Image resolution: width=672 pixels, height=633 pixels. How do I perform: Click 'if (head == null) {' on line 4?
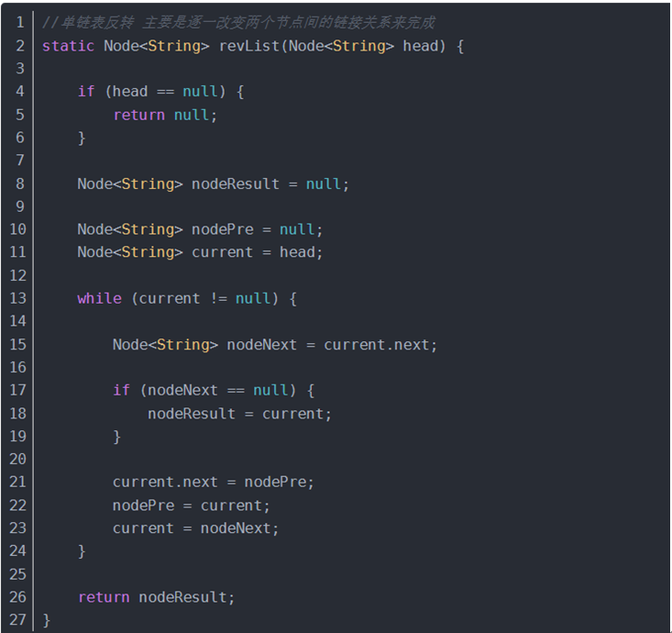tap(160, 92)
